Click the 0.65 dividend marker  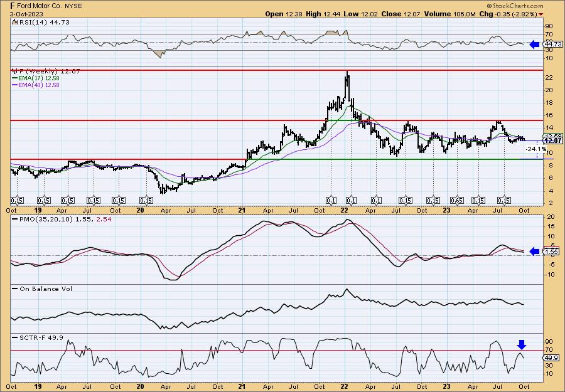coord(457,201)
